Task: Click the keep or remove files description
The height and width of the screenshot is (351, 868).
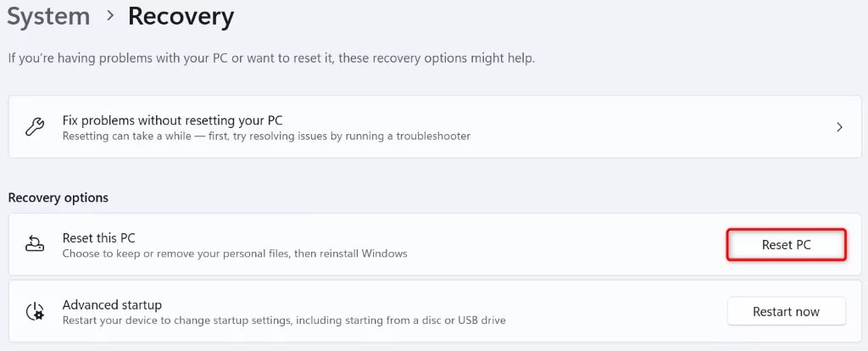Action: (235, 253)
